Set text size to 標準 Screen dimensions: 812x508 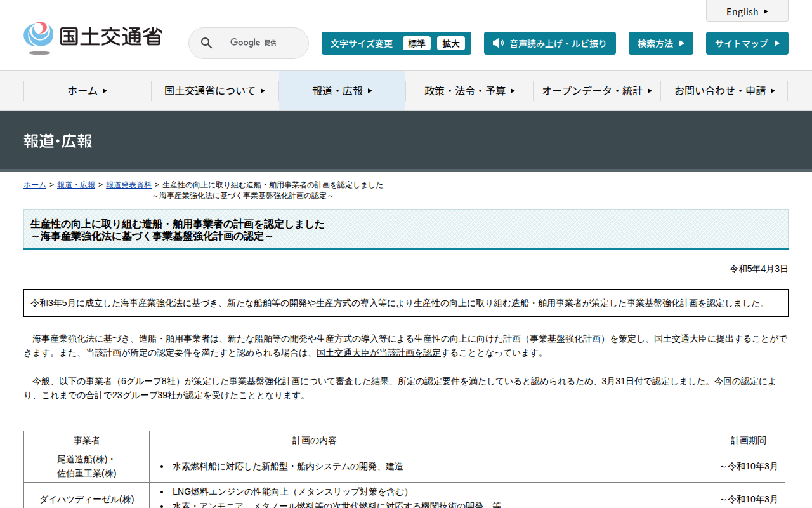[x=417, y=43]
